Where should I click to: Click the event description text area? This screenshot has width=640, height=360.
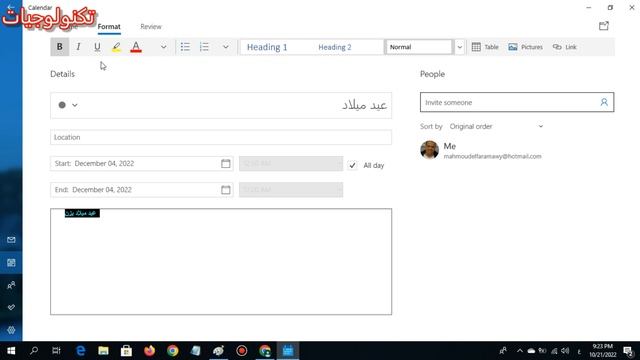(221, 262)
